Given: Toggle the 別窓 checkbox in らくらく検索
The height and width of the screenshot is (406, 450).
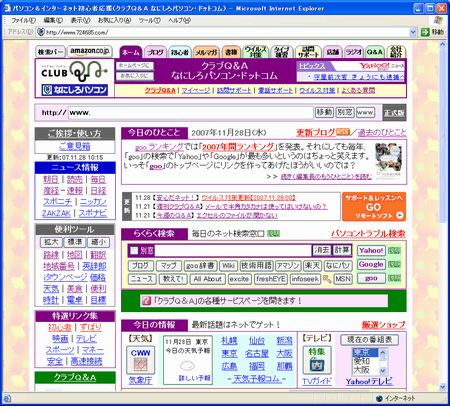Looking at the screenshot, I should coord(134,250).
